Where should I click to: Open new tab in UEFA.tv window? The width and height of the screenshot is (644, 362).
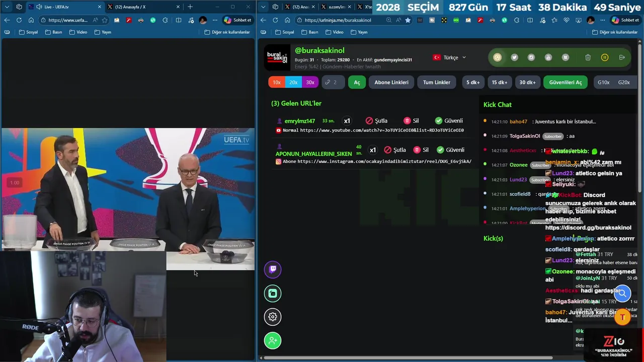[190, 7]
